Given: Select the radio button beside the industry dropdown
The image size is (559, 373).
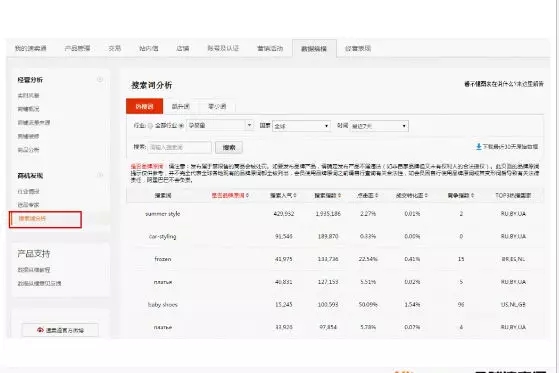Looking at the screenshot, I should click(181, 126).
